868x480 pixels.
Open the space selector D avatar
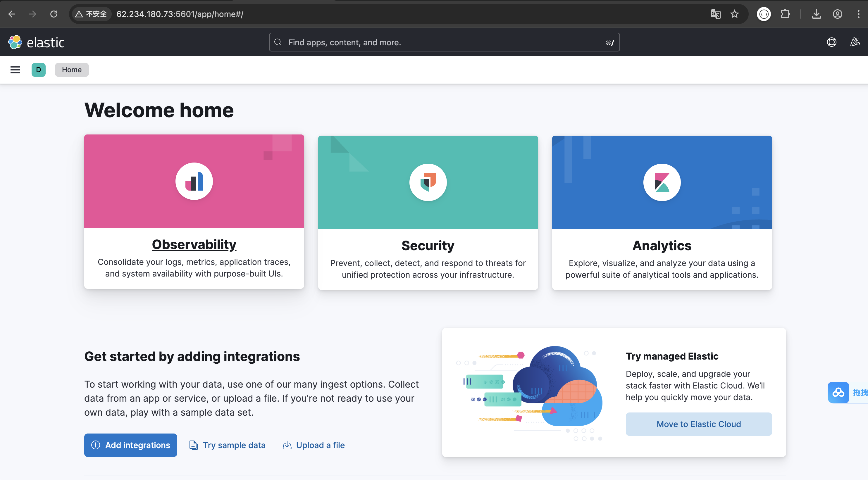[x=38, y=70]
